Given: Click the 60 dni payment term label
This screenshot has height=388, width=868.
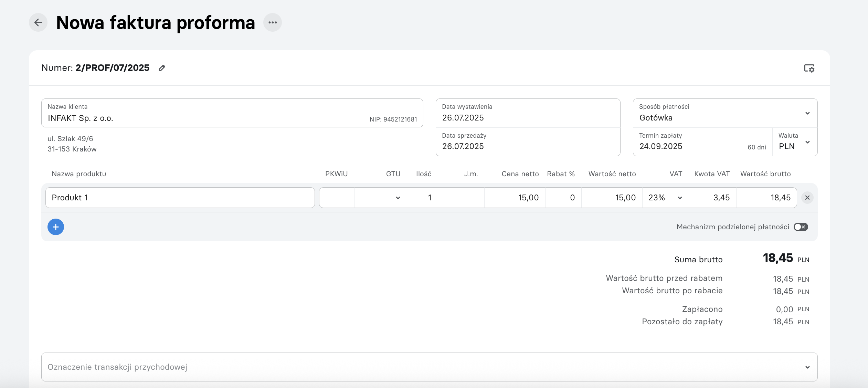Looking at the screenshot, I should coord(756,147).
